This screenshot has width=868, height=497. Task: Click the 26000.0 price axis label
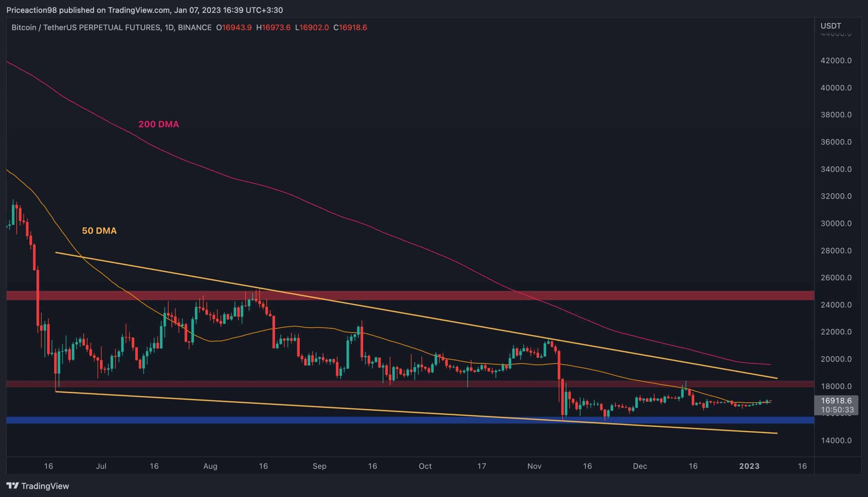coord(836,278)
